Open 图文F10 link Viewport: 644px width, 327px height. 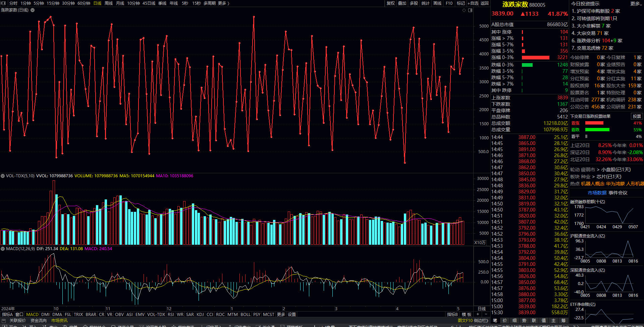point(465,321)
